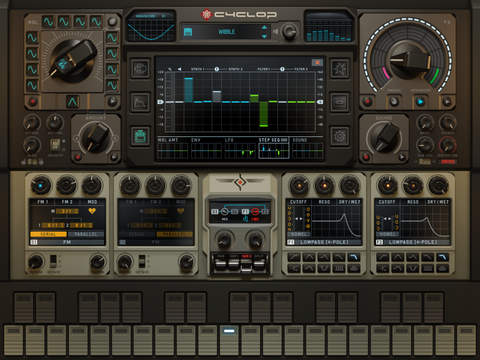Close the central display with the orange X
Viewport: 480px width, 360px height.
(x=317, y=62)
